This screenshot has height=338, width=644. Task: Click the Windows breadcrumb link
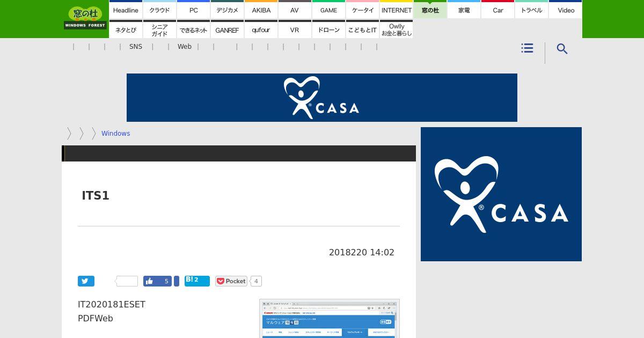(115, 134)
